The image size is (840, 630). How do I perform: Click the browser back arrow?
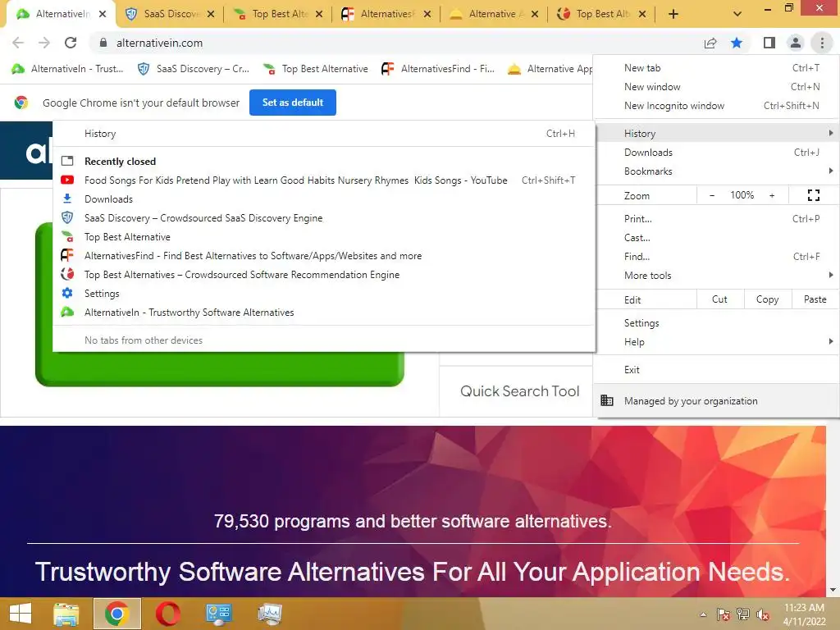pyautogui.click(x=18, y=43)
